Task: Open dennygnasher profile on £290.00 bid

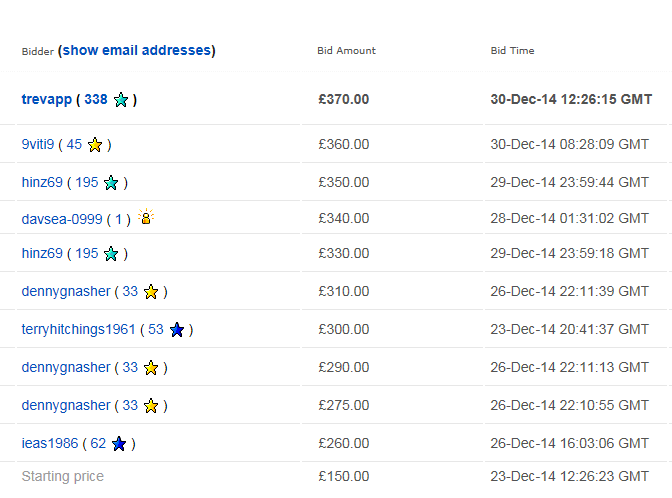Action: 66,367
